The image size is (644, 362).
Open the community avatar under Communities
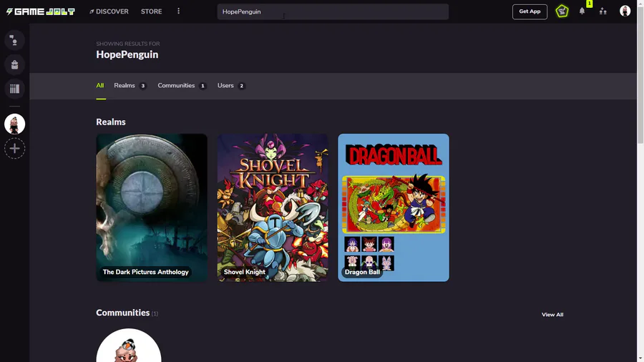click(129, 345)
